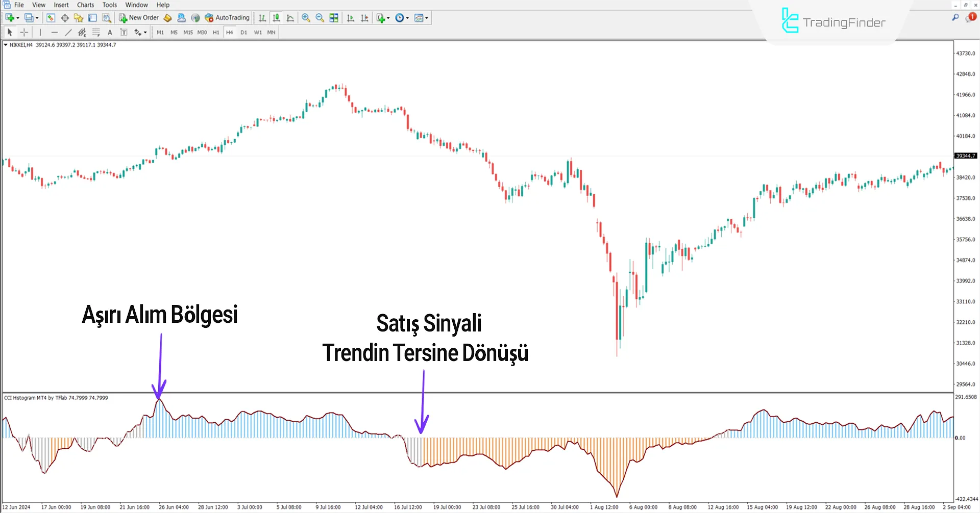Expand the new chart dropdown arrow
Image resolution: width=980 pixels, height=513 pixels.
[18, 18]
